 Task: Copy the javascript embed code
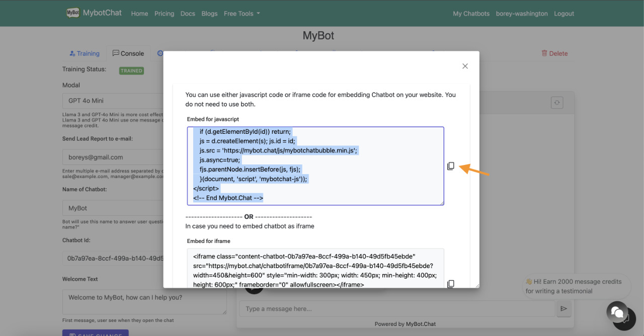[451, 166]
